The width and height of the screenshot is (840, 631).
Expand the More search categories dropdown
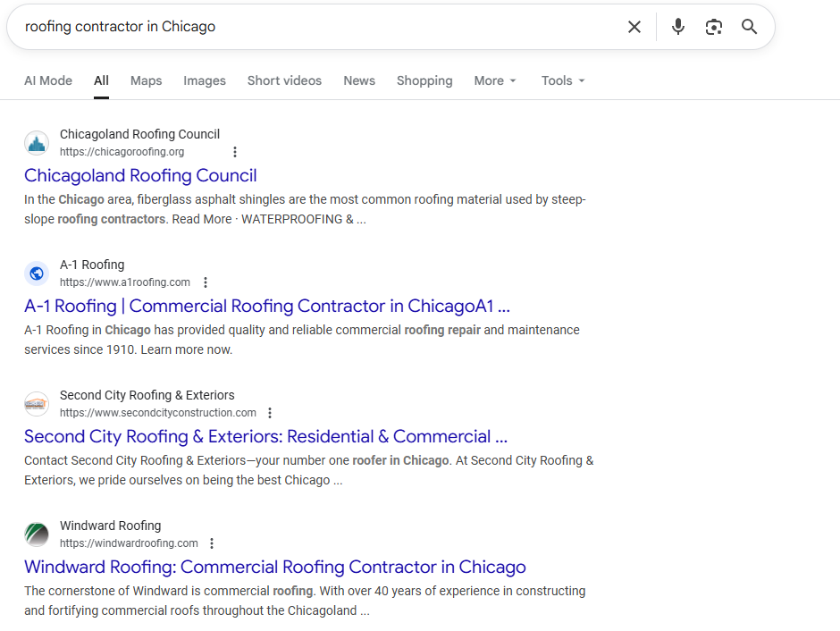point(495,80)
